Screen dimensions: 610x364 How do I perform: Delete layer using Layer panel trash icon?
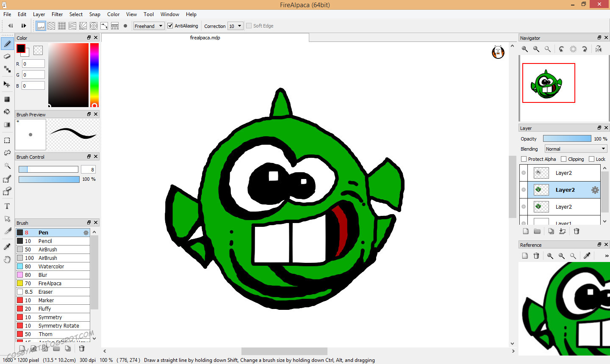pos(577,231)
